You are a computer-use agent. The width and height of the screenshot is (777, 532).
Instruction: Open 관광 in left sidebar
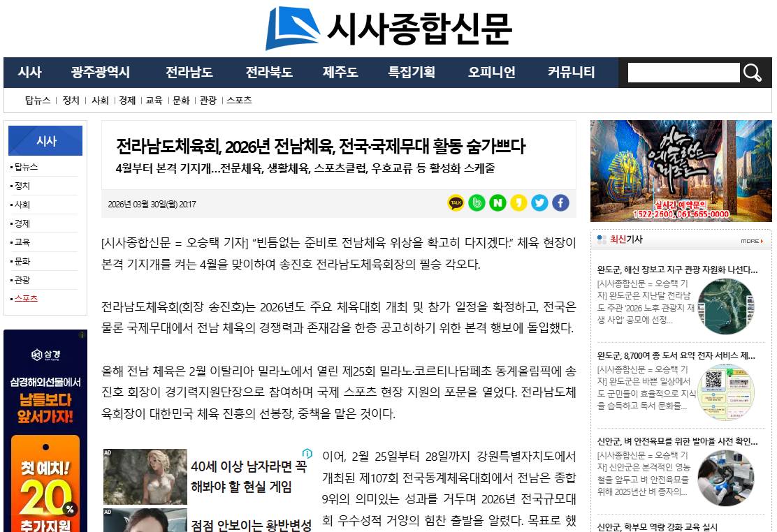point(22,280)
